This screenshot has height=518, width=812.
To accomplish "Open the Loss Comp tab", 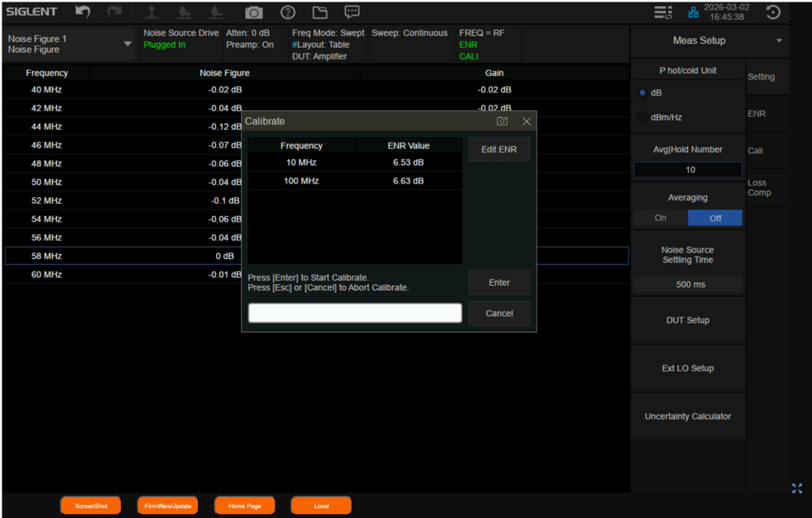I will pyautogui.click(x=759, y=188).
